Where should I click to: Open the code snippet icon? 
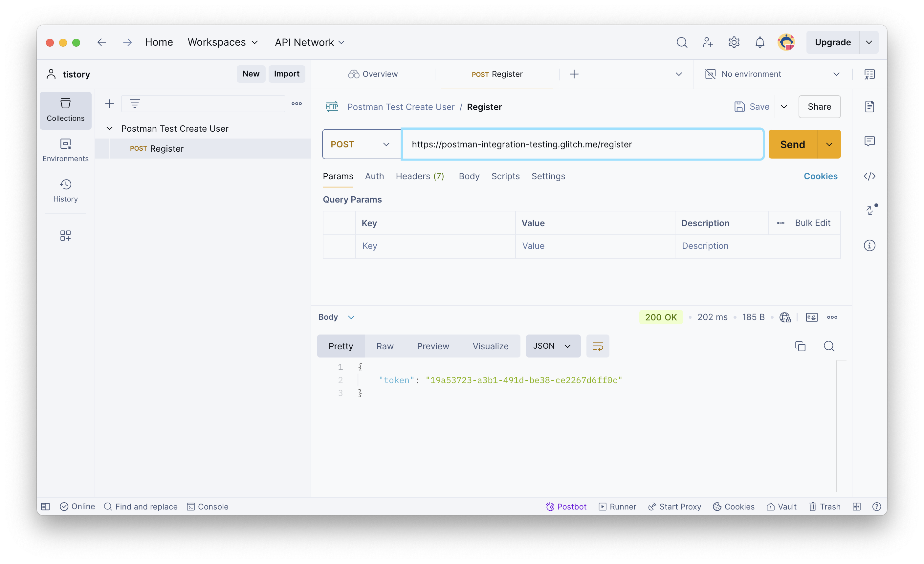[869, 176]
